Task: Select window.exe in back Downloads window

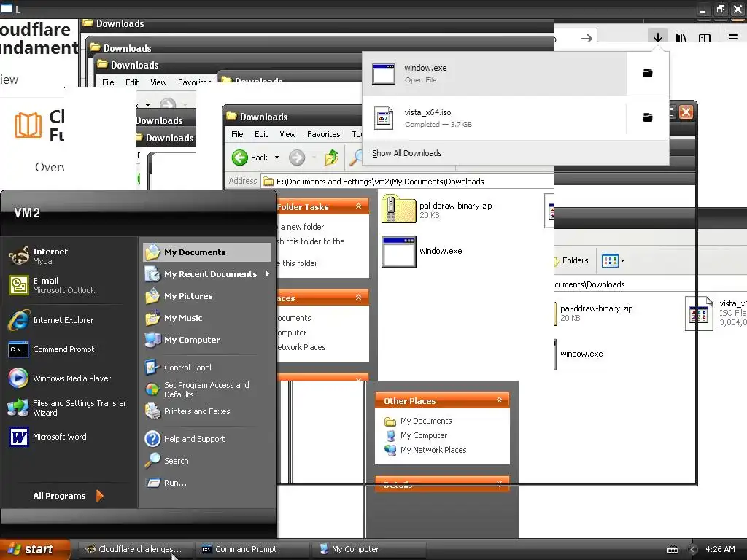Action: [579, 354]
